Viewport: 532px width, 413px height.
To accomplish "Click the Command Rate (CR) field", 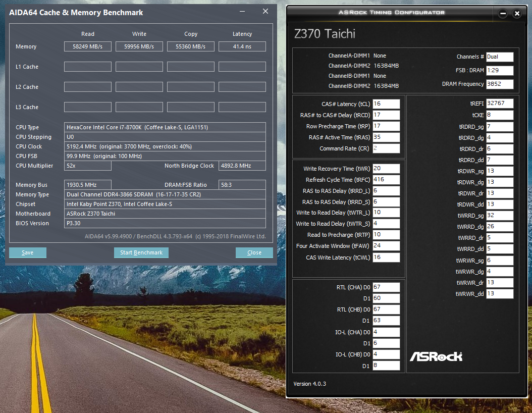I will (386, 148).
